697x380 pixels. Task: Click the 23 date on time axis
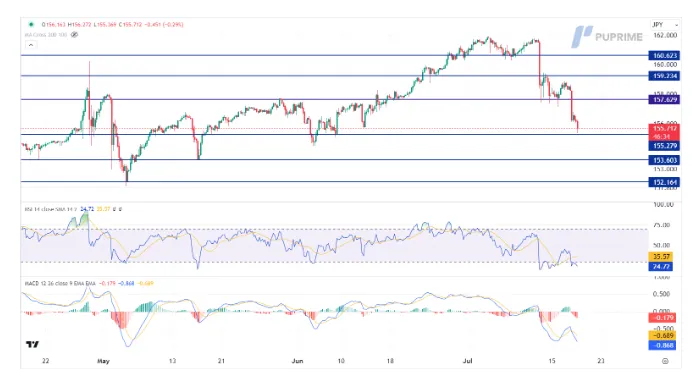tap(601, 361)
